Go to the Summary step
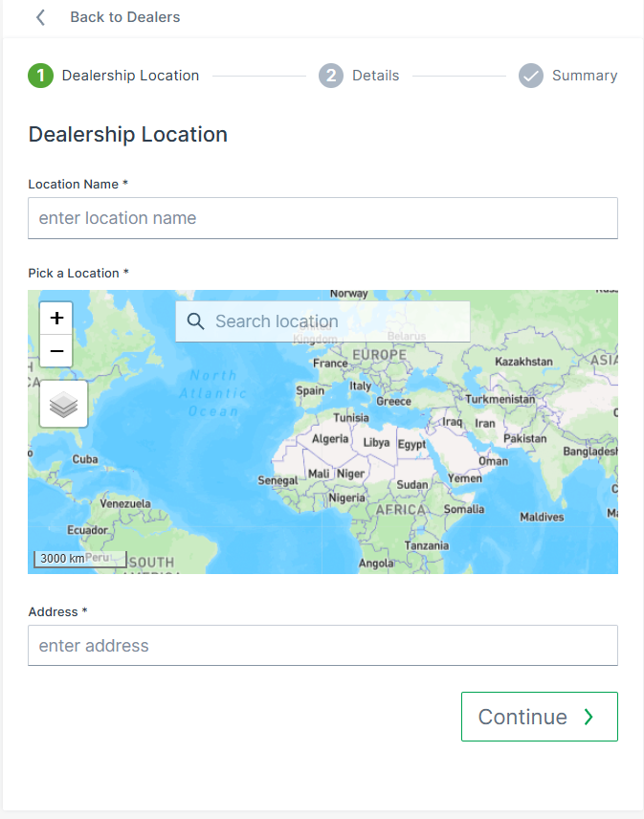This screenshot has height=819, width=644. (x=584, y=76)
